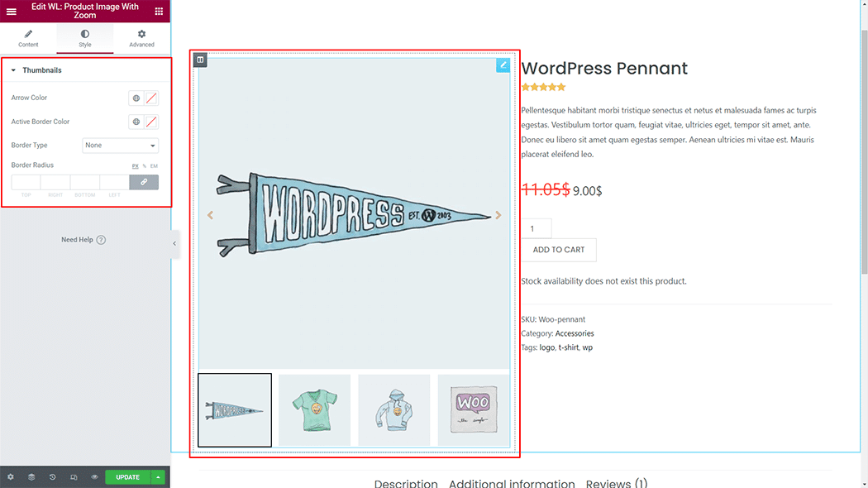The height and width of the screenshot is (488, 868).
Task: Open the Elementor hamburger menu
Action: click(x=11, y=11)
